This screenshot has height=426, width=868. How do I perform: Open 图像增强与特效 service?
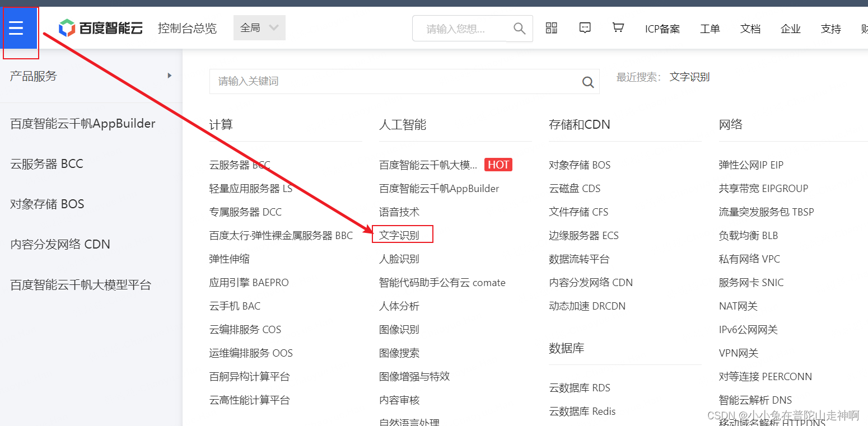click(x=414, y=377)
